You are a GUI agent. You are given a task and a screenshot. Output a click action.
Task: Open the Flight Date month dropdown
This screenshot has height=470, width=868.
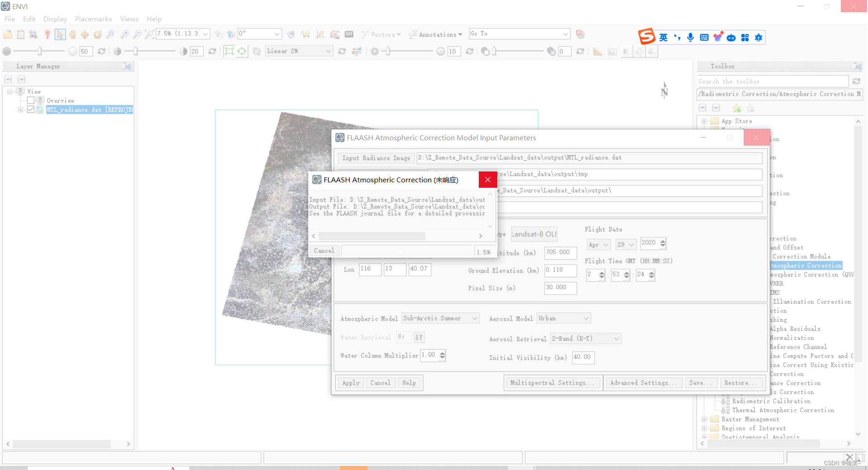pos(598,245)
